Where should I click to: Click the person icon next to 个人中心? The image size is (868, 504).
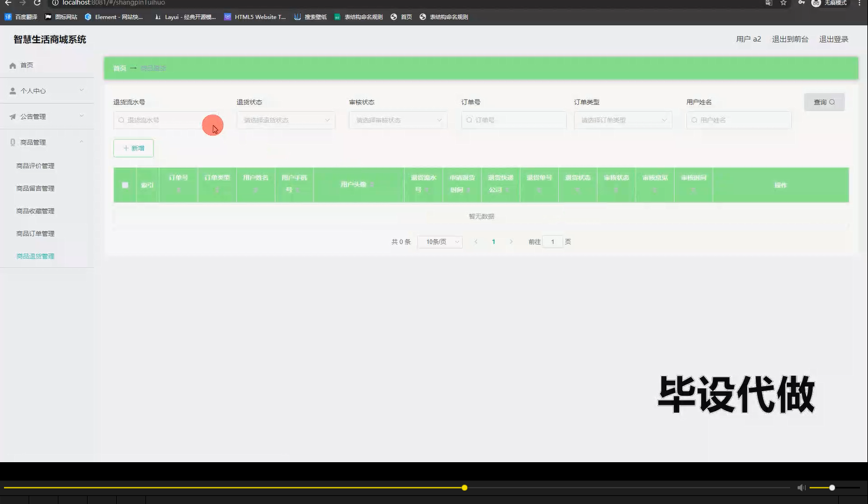click(x=13, y=90)
